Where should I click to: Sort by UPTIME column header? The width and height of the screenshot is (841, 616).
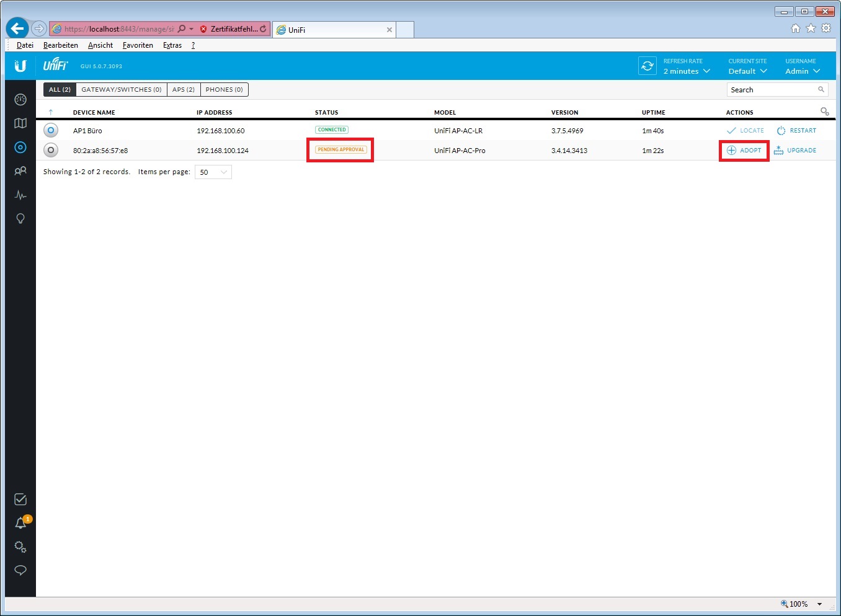tap(654, 113)
